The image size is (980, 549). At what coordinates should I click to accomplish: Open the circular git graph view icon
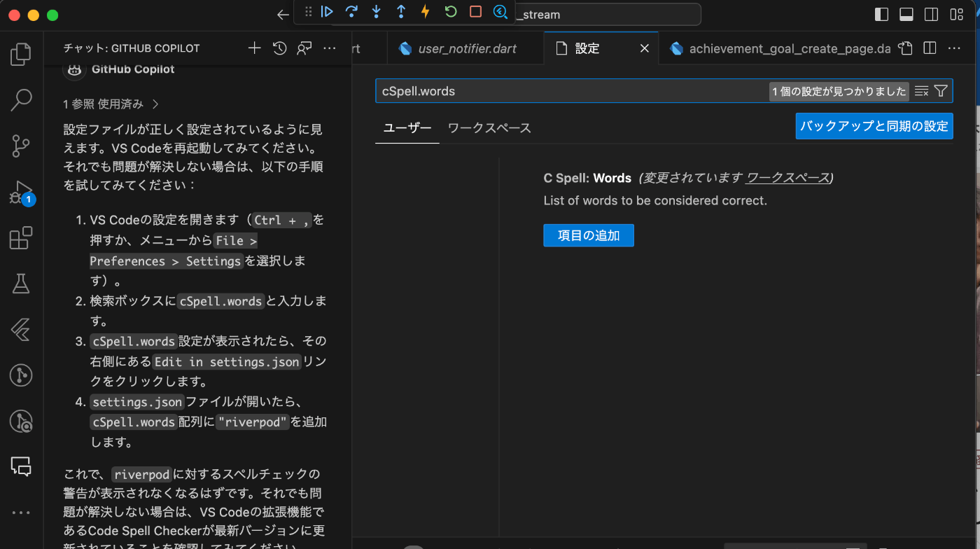[21, 375]
